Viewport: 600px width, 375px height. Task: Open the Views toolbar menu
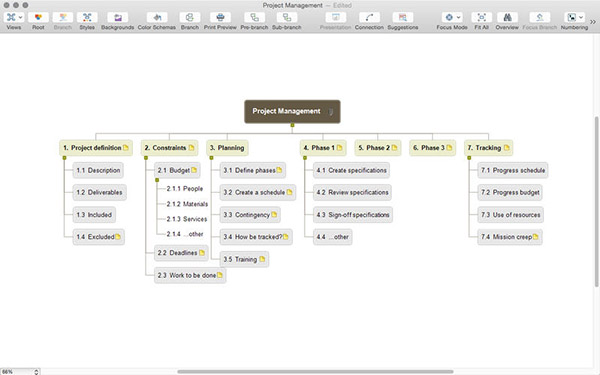[14, 18]
